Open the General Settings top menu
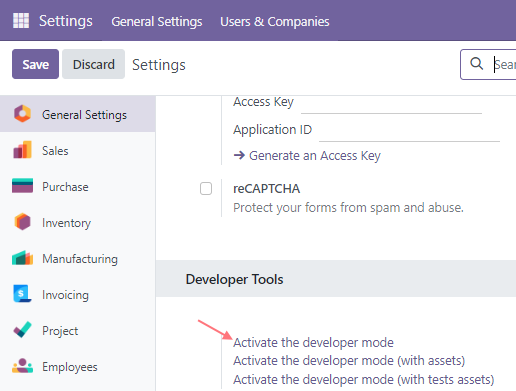 157,22
